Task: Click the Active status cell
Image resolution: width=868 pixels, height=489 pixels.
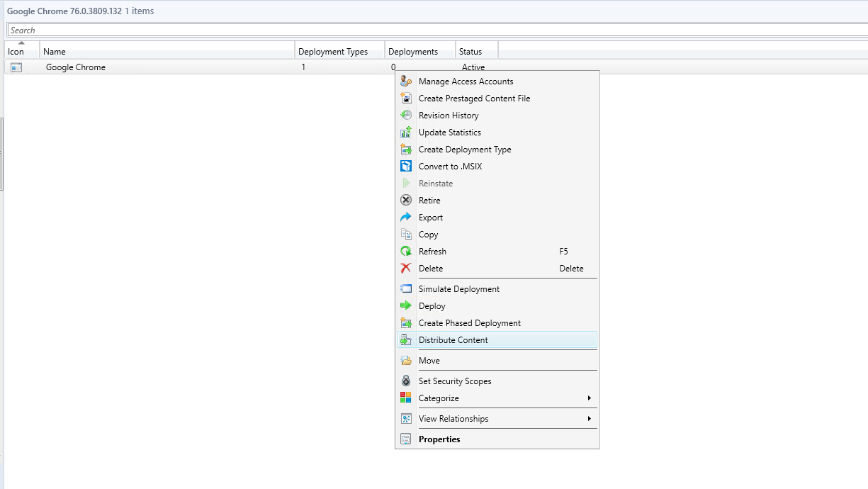Action: [473, 67]
